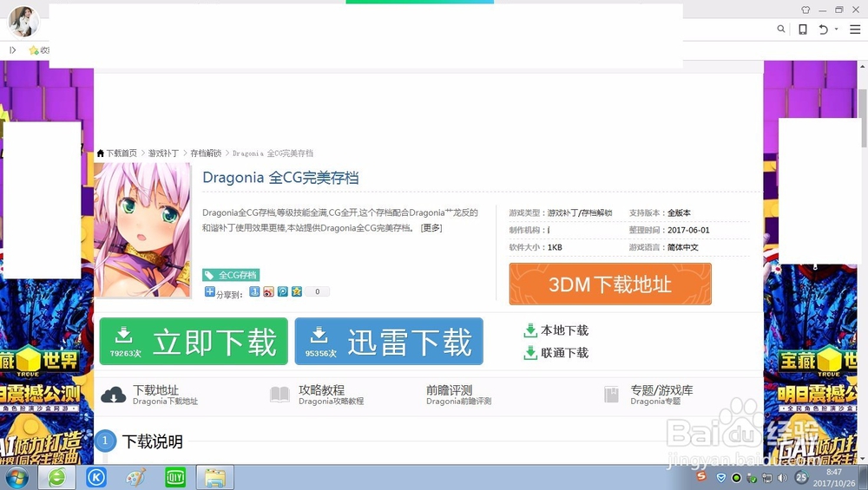Screen dimensions: 868x490
Task: Choose the 本地下载 download link
Action: [556, 330]
